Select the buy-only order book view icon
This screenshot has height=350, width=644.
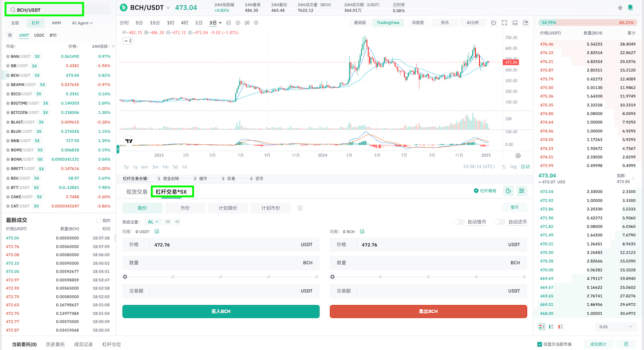coord(551,326)
